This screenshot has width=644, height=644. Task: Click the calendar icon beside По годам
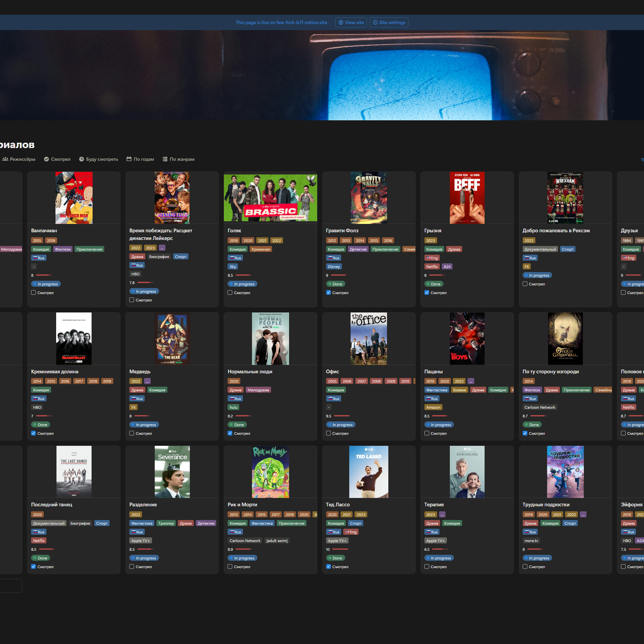129,159
